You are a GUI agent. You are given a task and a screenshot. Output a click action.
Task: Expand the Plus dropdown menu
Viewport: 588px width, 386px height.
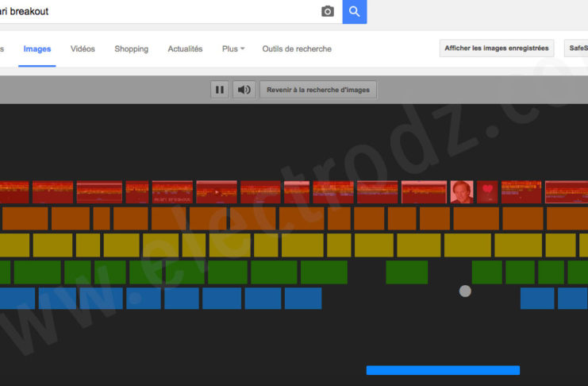(x=233, y=48)
